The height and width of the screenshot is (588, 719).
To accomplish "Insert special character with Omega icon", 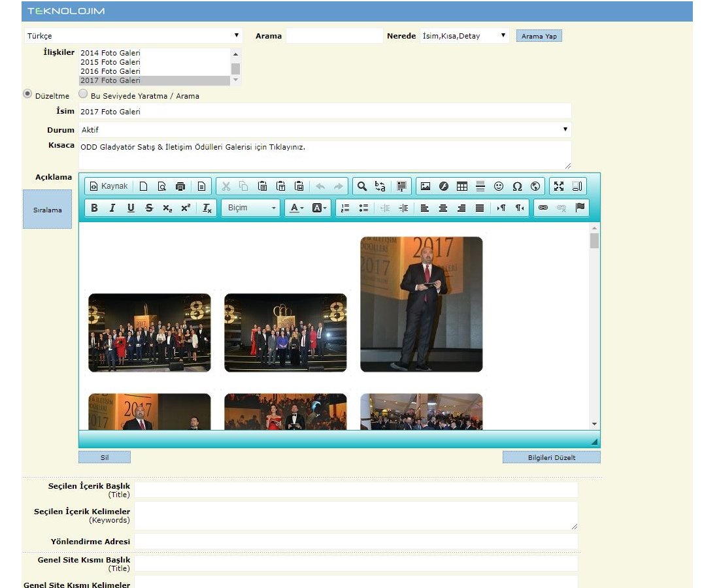I will (x=517, y=186).
